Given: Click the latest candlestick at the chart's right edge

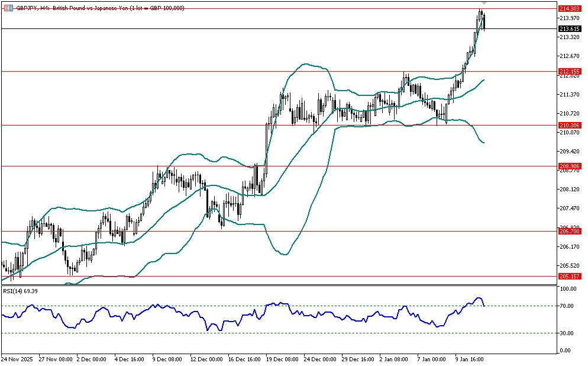Looking at the screenshot, I should tap(484, 23).
